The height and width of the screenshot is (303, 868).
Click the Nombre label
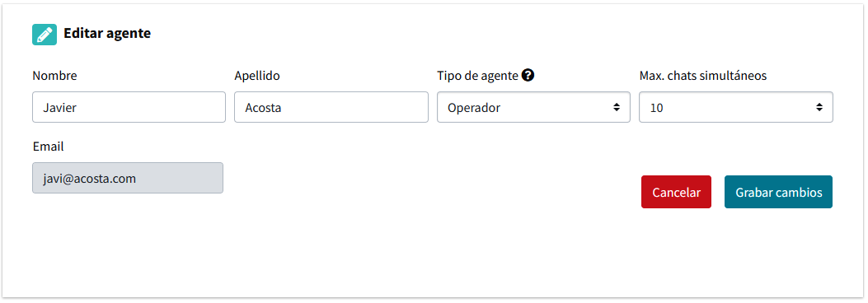54,76
